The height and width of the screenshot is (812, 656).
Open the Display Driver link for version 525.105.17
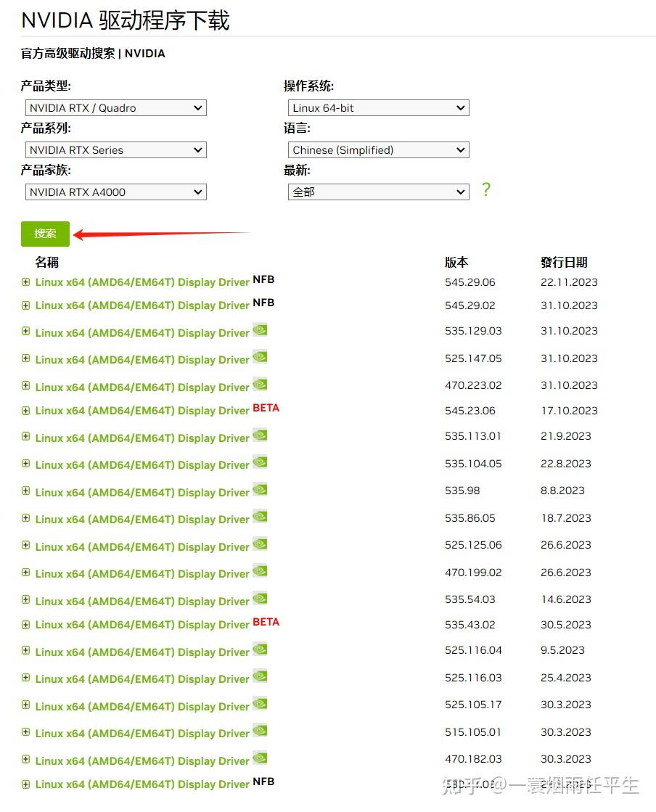142,706
